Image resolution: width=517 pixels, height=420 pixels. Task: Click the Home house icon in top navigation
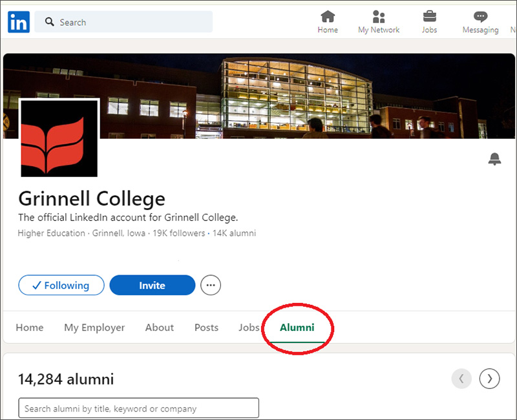[x=328, y=16]
